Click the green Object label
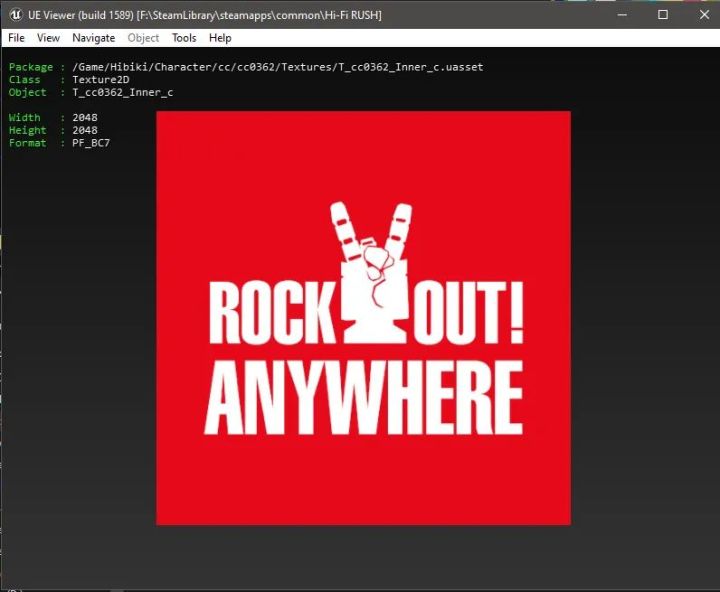This screenshot has width=720, height=592. click(x=28, y=92)
